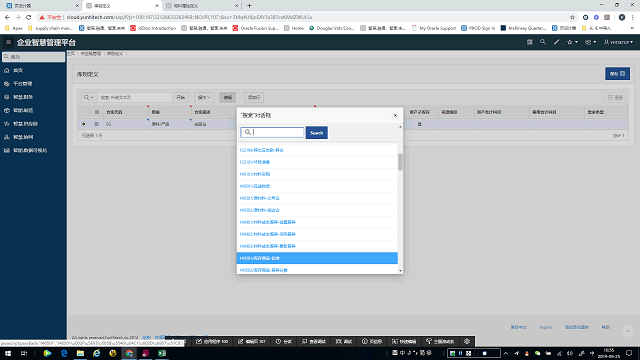Close the search dialog with the X
This screenshot has height=360, width=640.
[x=395, y=116]
